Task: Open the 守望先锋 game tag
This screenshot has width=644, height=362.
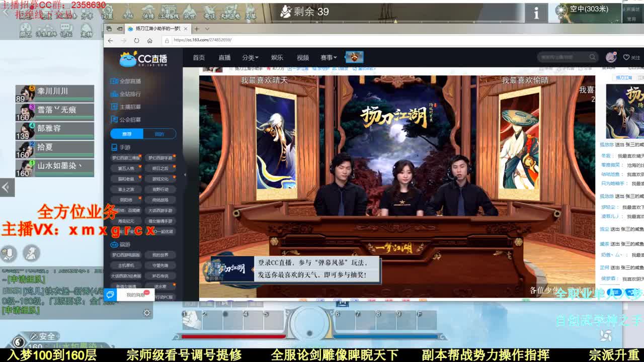Action: click(x=160, y=265)
